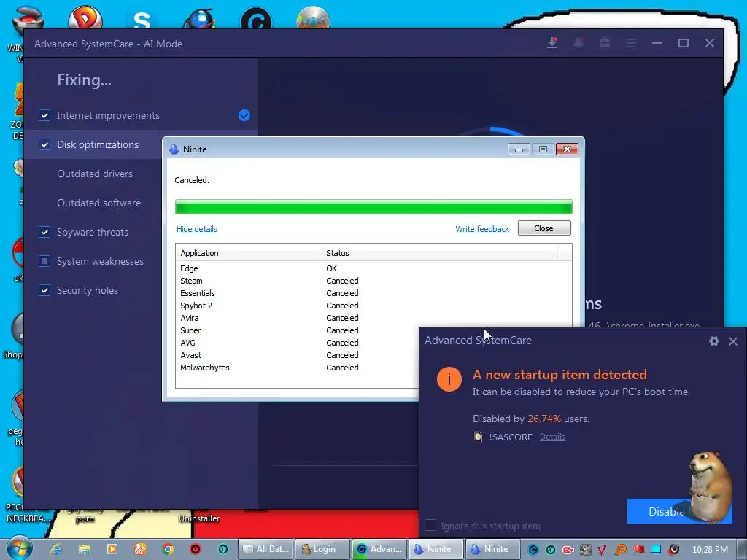This screenshot has width=747, height=560.
Task: Click the Disable button in startup popup
Action: click(679, 511)
